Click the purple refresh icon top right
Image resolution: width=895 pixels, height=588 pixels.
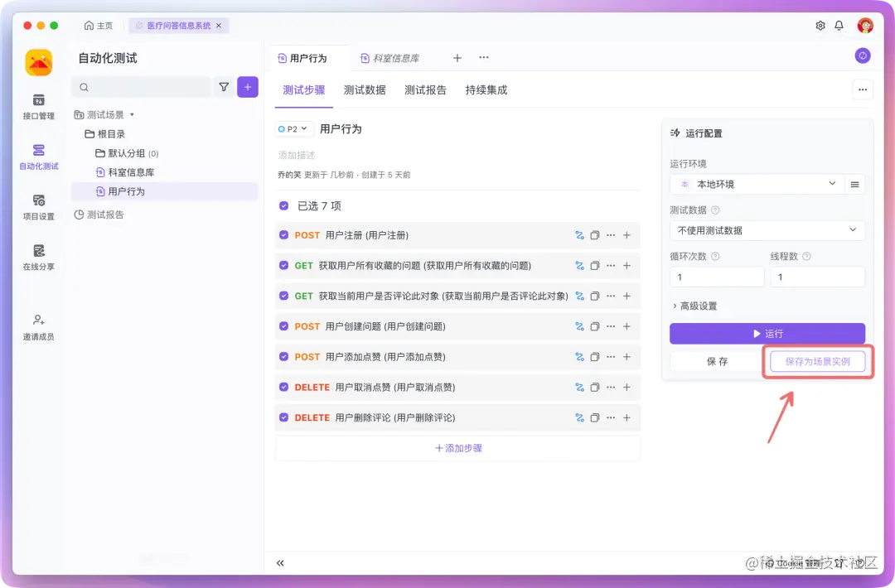coord(862,55)
